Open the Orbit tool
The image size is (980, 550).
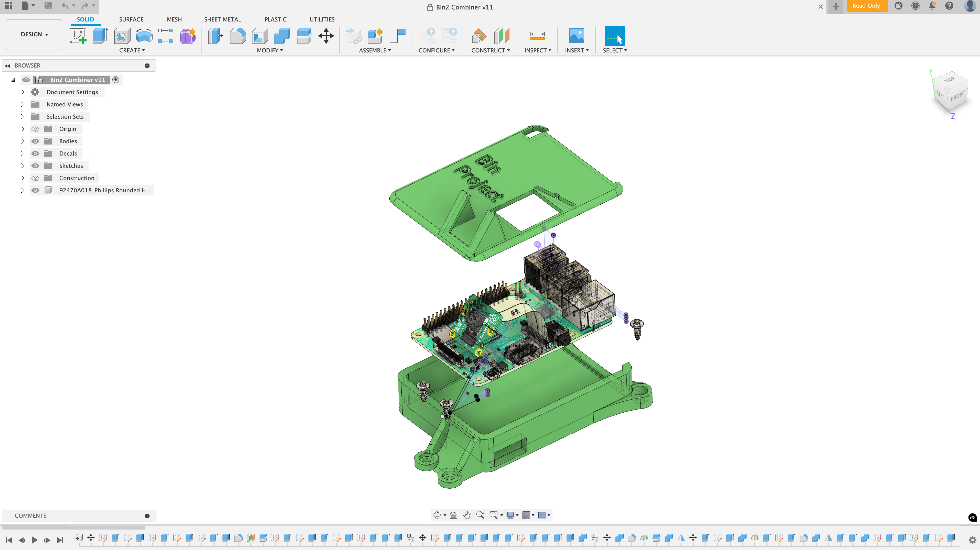[x=437, y=515]
